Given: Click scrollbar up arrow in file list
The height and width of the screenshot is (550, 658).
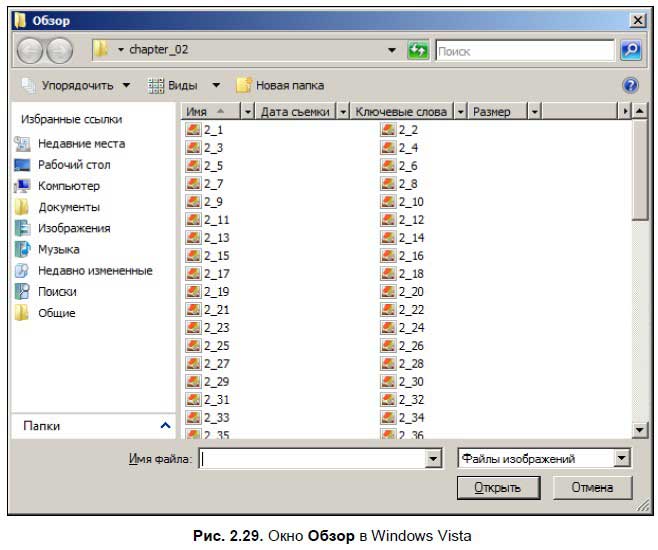Looking at the screenshot, I should pyautogui.click(x=640, y=111).
